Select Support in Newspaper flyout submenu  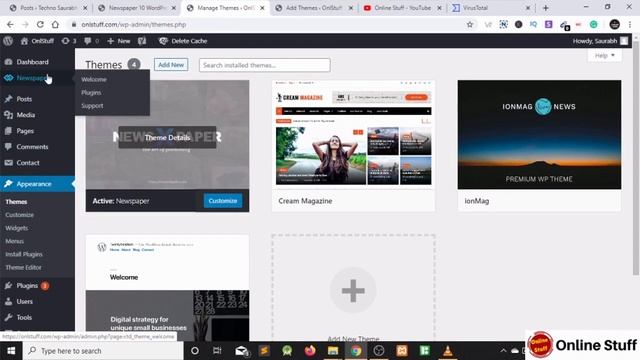92,106
